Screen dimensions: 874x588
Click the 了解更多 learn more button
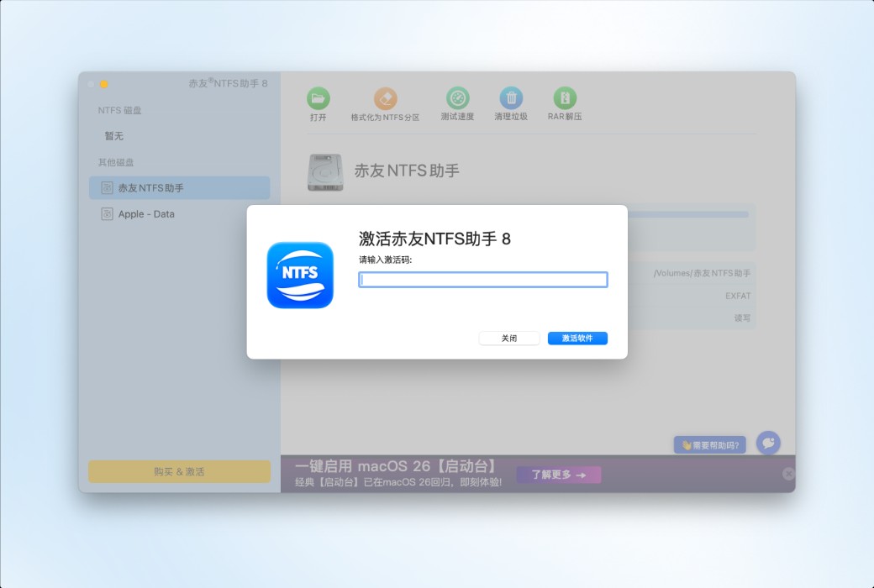[559, 475]
